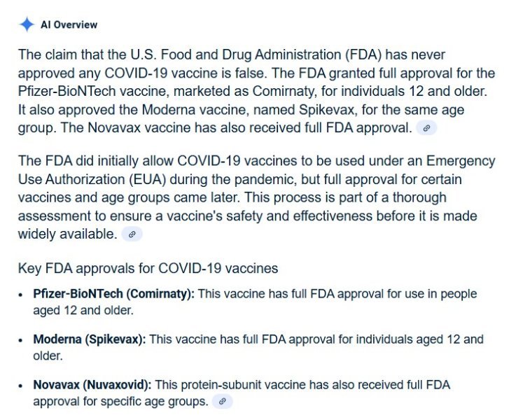Viewport: 509px width, 420px height.
Task: Open source link after 'widely available'
Action: [x=132, y=234]
